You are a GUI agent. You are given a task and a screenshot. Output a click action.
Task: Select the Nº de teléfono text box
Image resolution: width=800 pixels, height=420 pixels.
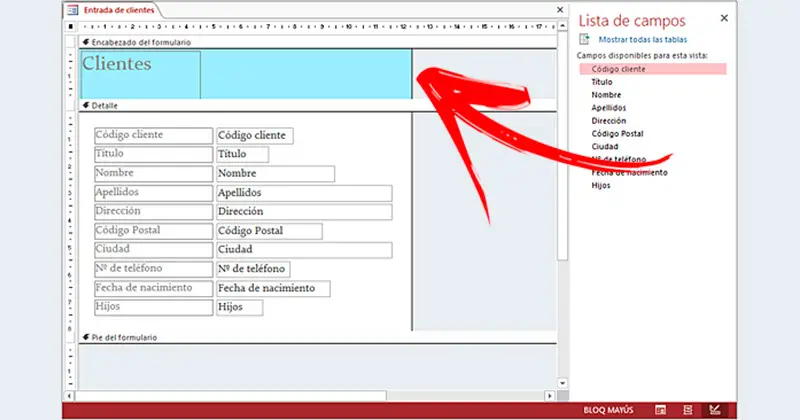click(253, 269)
